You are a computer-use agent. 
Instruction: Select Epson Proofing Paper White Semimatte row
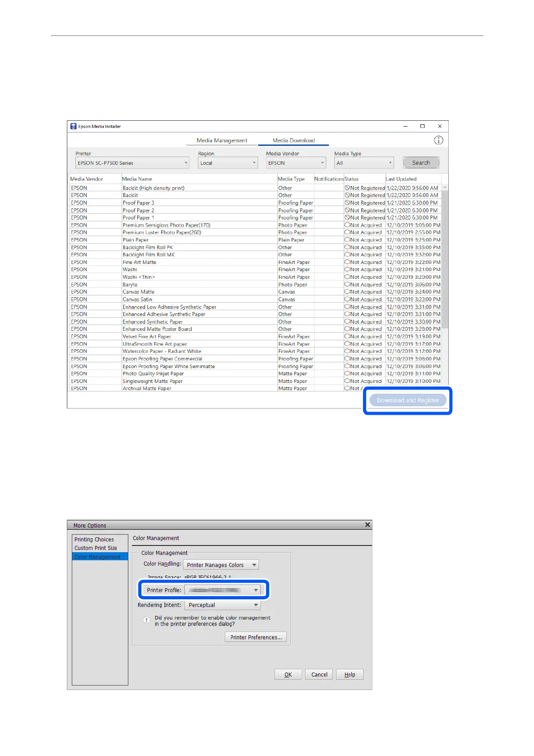[255, 366]
